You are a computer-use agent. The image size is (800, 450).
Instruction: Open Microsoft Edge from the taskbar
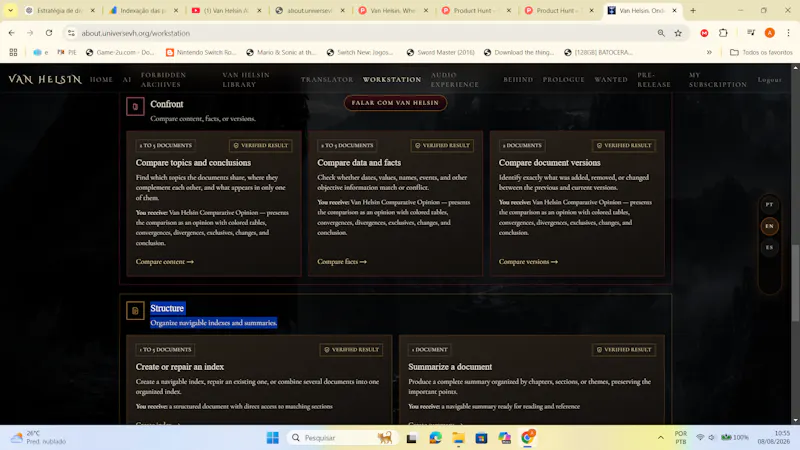435,438
